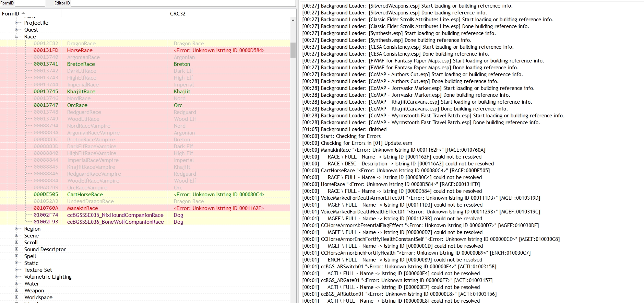Viewport: 644px width, 303px height.
Task: Click the ccBGS_ARGate01 log entry
Action: click(x=397, y=280)
